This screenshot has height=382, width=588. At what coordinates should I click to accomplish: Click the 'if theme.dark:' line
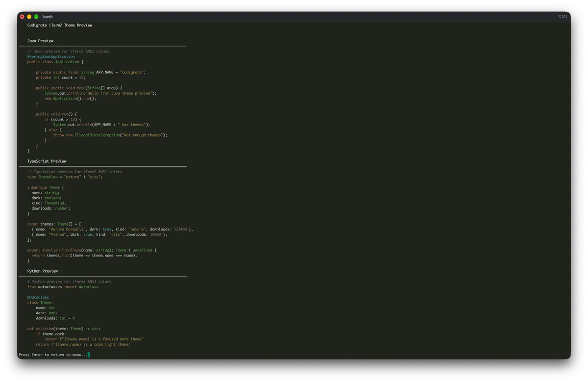[x=51, y=334]
